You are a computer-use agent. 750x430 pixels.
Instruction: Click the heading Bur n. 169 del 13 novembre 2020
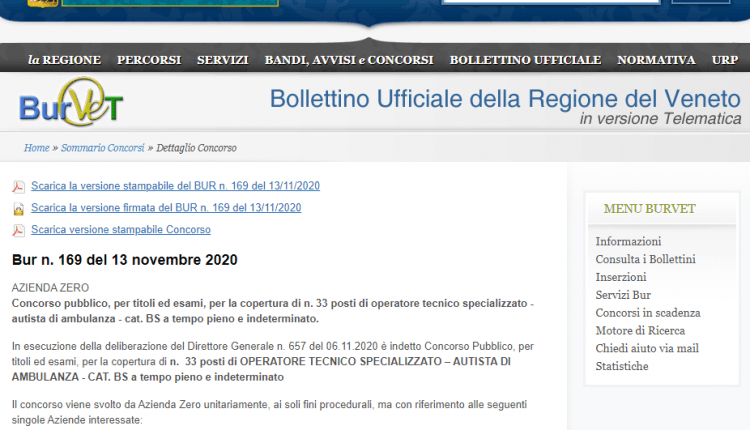click(124, 260)
